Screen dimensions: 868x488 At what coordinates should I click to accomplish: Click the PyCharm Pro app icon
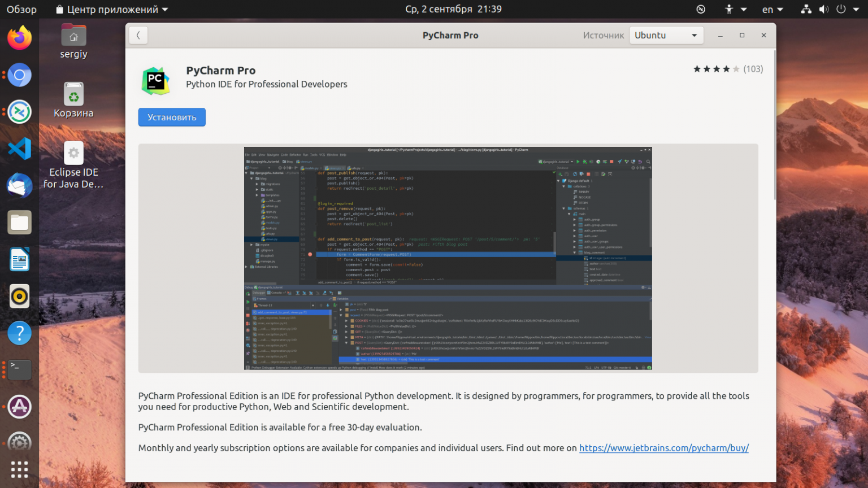point(155,81)
